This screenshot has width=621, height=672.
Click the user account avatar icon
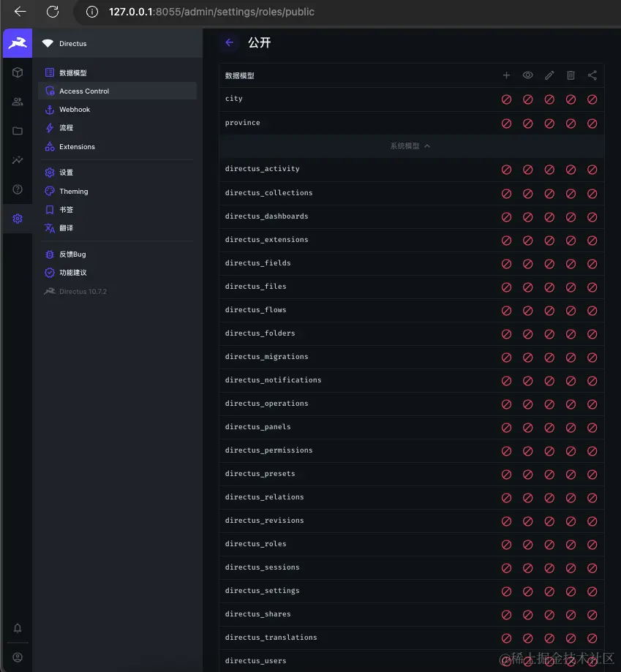[x=18, y=657]
